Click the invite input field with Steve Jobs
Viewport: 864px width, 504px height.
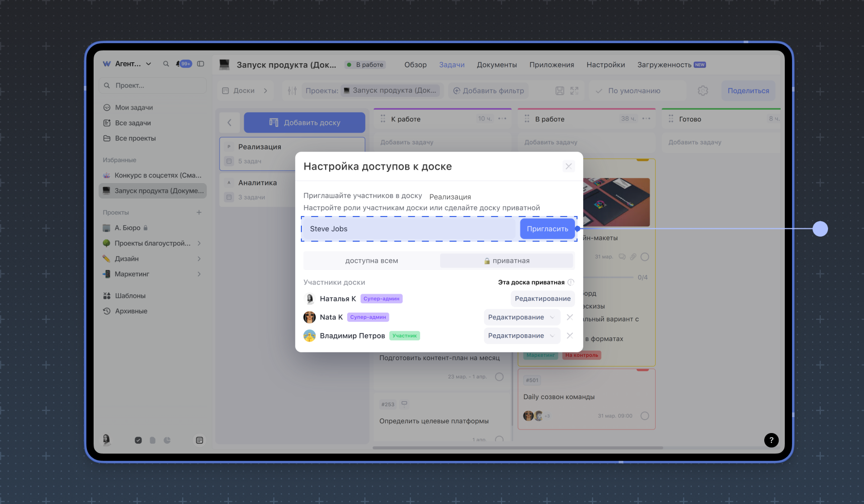pos(410,229)
